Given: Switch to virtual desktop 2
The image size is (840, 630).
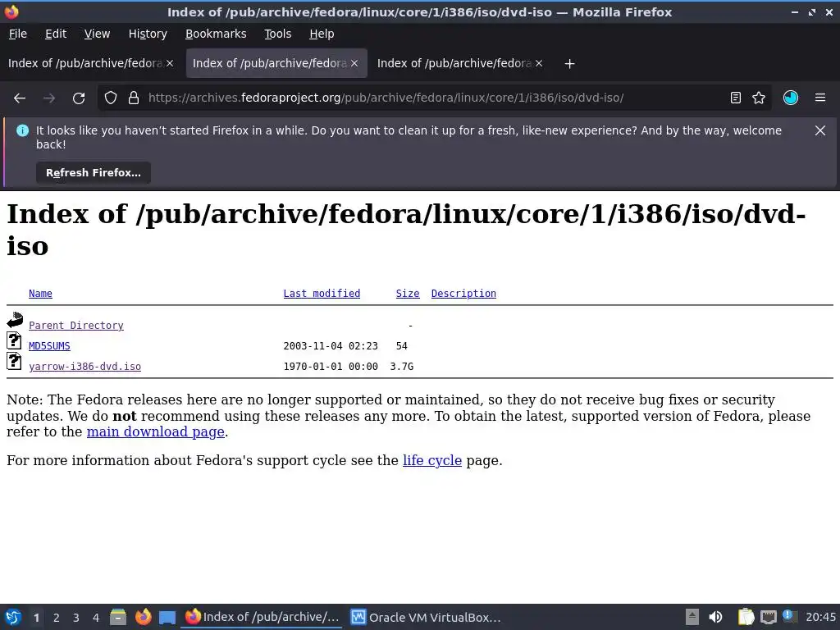Looking at the screenshot, I should 57,618.
